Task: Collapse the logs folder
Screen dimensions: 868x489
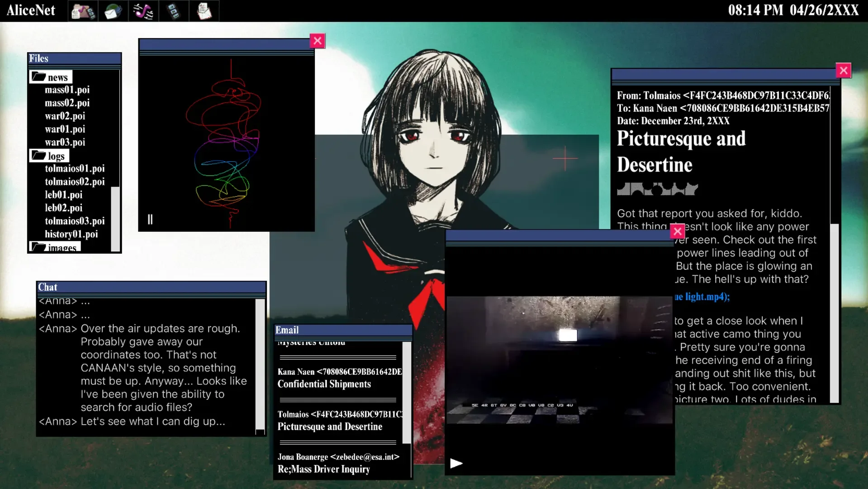Action: pyautogui.click(x=49, y=156)
